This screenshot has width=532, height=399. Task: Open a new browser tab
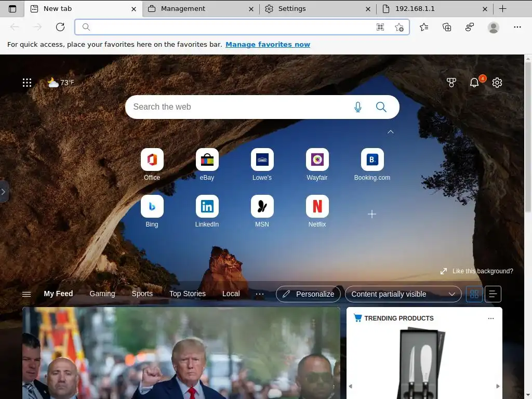(x=503, y=9)
